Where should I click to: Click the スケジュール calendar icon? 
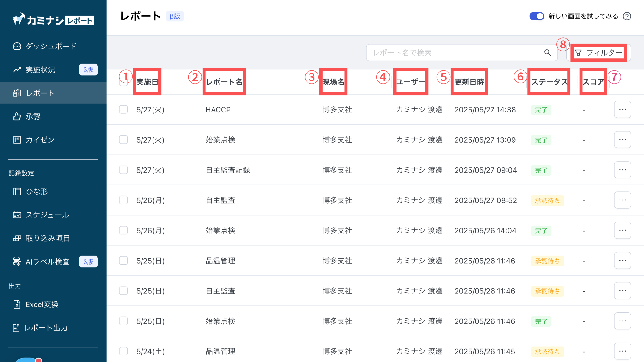click(17, 215)
